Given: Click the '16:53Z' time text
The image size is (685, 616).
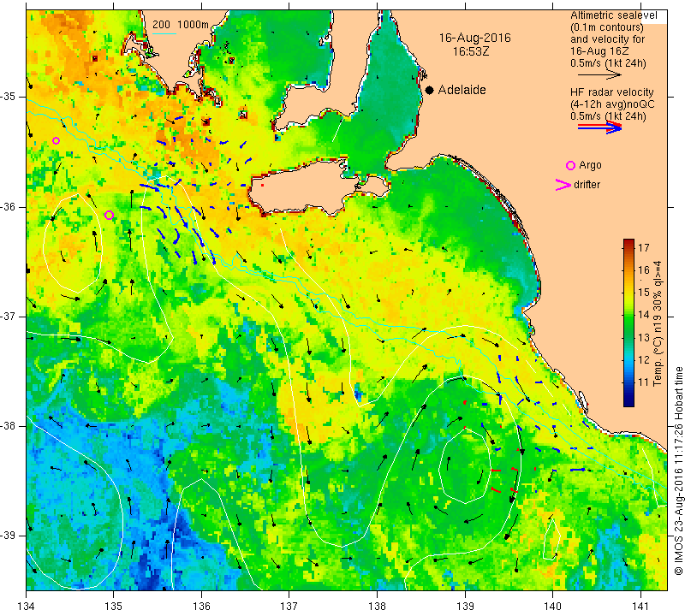Looking at the screenshot, I should [471, 51].
